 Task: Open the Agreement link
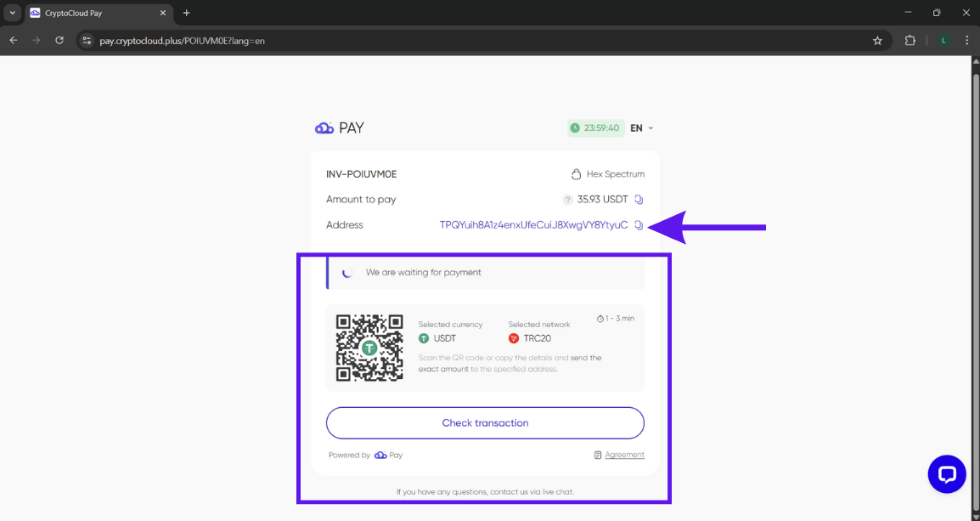point(624,455)
